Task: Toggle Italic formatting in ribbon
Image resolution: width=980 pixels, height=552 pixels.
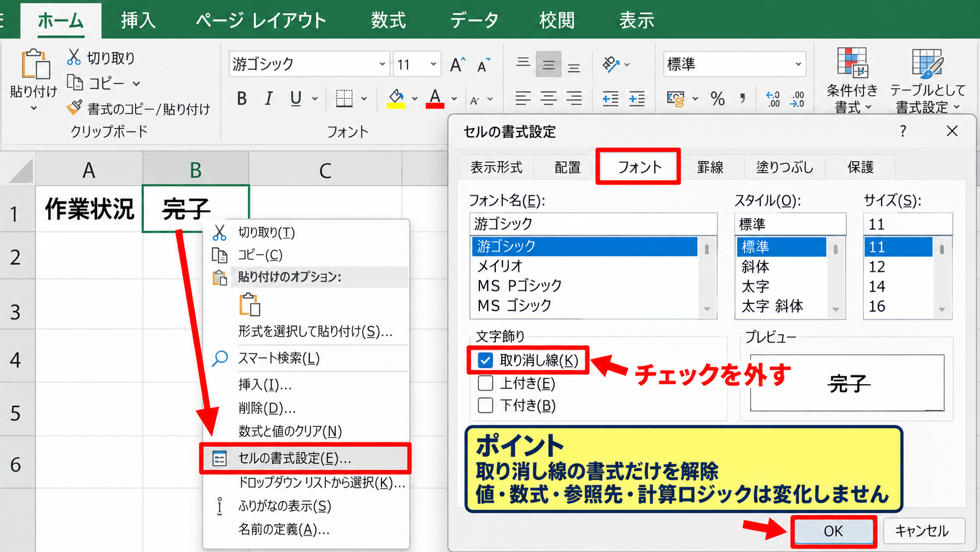Action: pyautogui.click(x=268, y=99)
